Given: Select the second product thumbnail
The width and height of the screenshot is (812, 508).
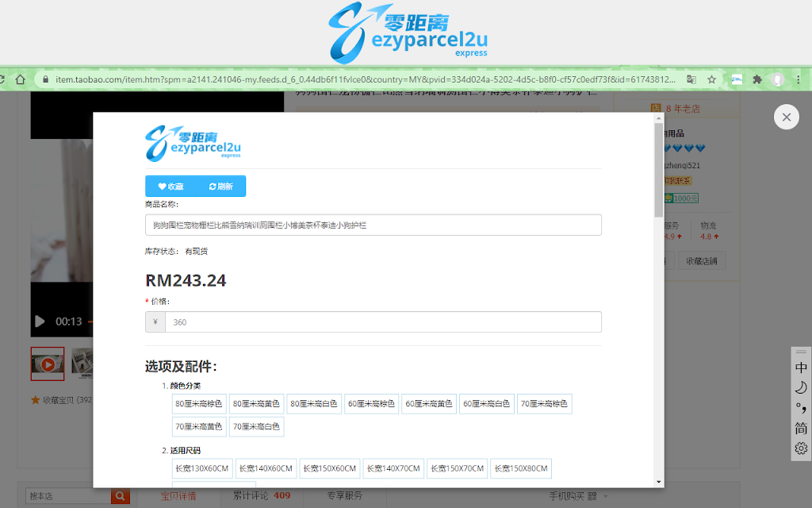Looking at the screenshot, I should click(x=82, y=364).
